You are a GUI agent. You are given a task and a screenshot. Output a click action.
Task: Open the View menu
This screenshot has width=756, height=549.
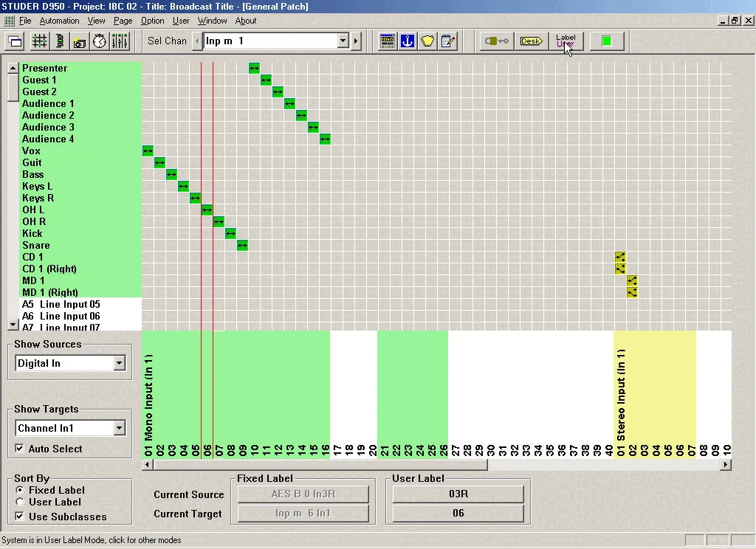[x=96, y=21]
